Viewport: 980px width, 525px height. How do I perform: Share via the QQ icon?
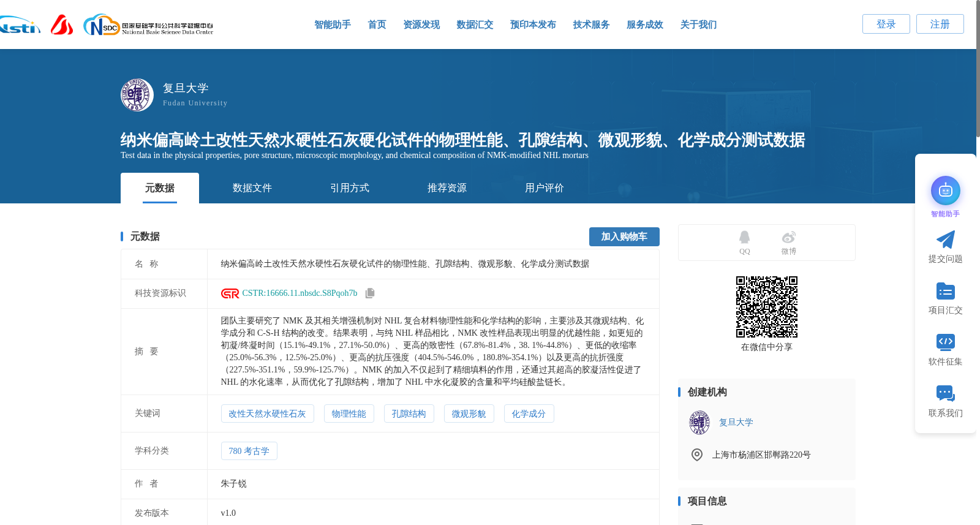coord(744,237)
